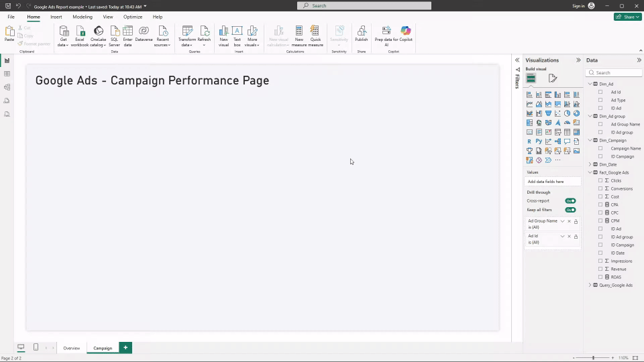Expand the Filters pane
The height and width of the screenshot is (362, 644).
[x=517, y=60]
